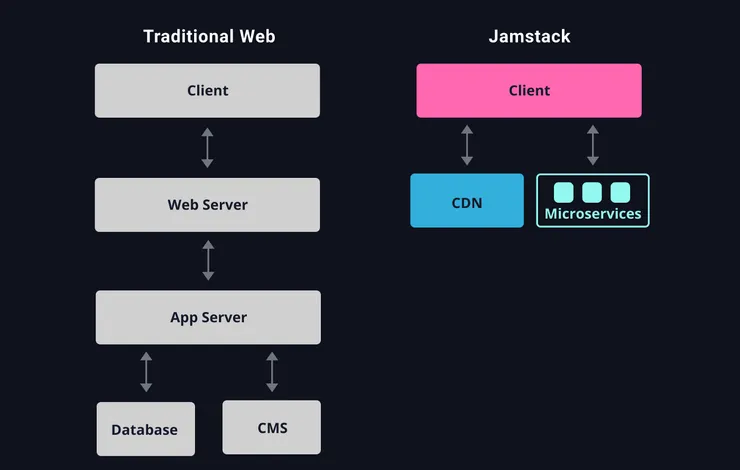Click the Traditional Web heading
This screenshot has width=740, height=470.
click(209, 36)
